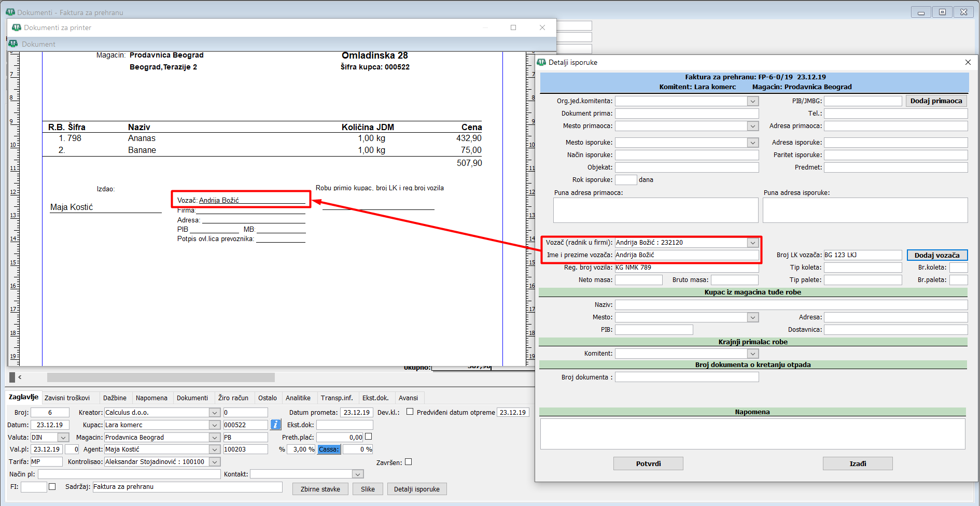The width and height of the screenshot is (980, 506).
Task: Open the Mesto isporuke dropdown
Action: (753, 143)
